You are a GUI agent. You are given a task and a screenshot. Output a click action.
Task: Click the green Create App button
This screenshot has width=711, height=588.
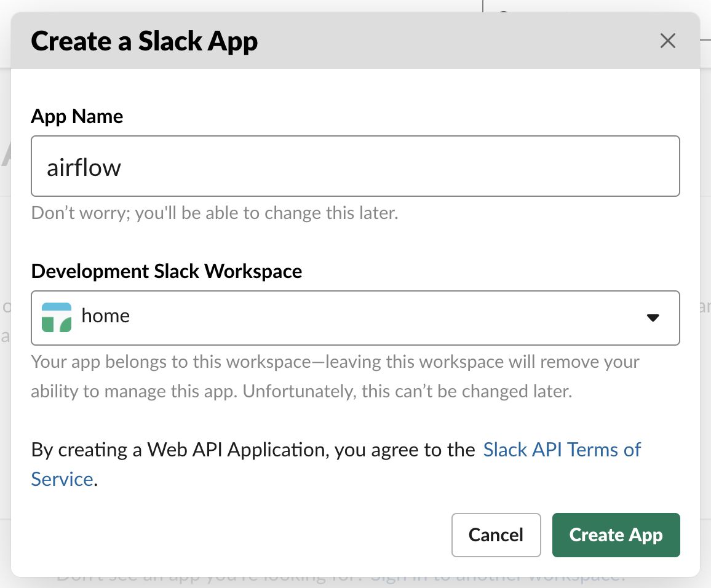[x=616, y=534]
